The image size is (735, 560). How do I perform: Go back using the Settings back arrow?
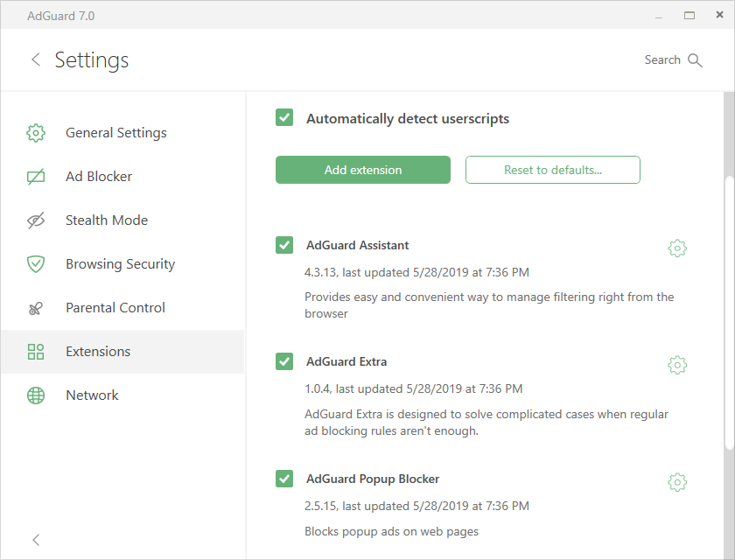pos(36,59)
